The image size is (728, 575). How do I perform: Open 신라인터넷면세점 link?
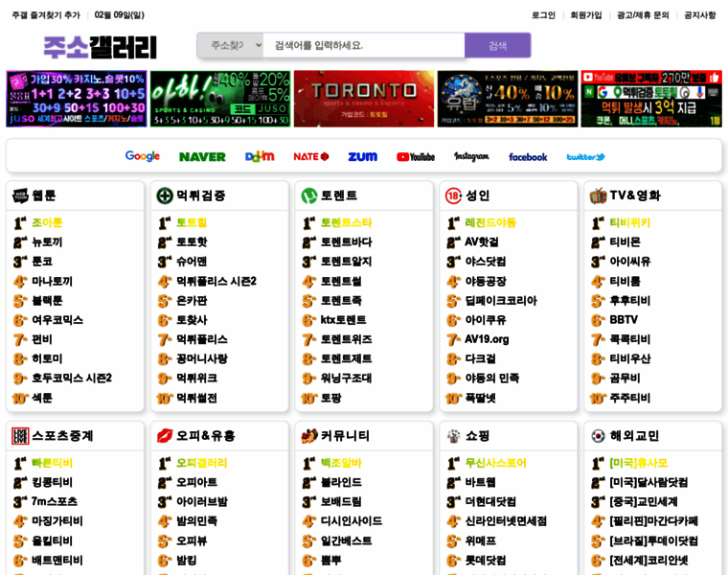tap(506, 521)
